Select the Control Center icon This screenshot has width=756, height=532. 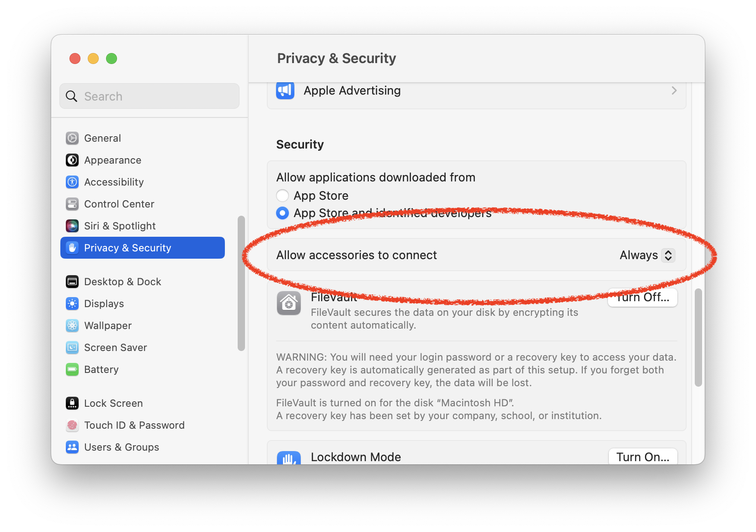pos(72,204)
